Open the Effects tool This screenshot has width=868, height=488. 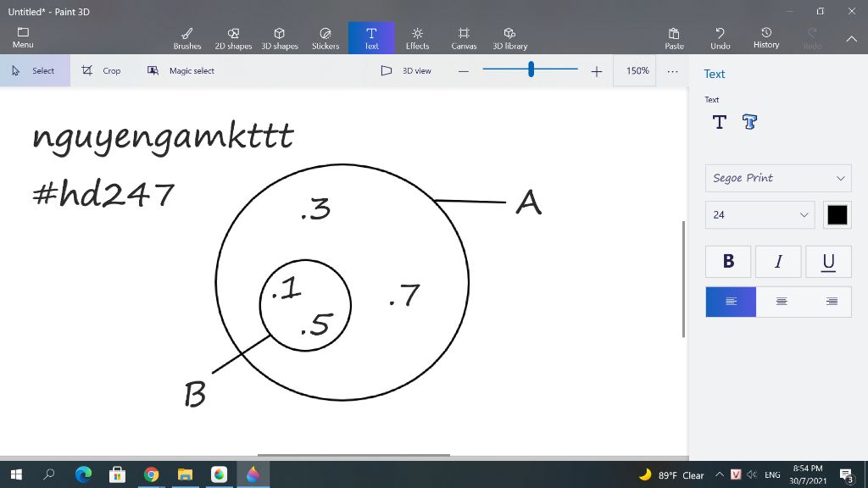(417, 38)
